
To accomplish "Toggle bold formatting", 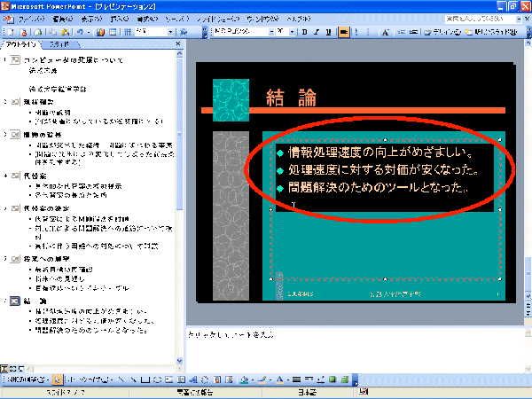I will tap(304, 32).
